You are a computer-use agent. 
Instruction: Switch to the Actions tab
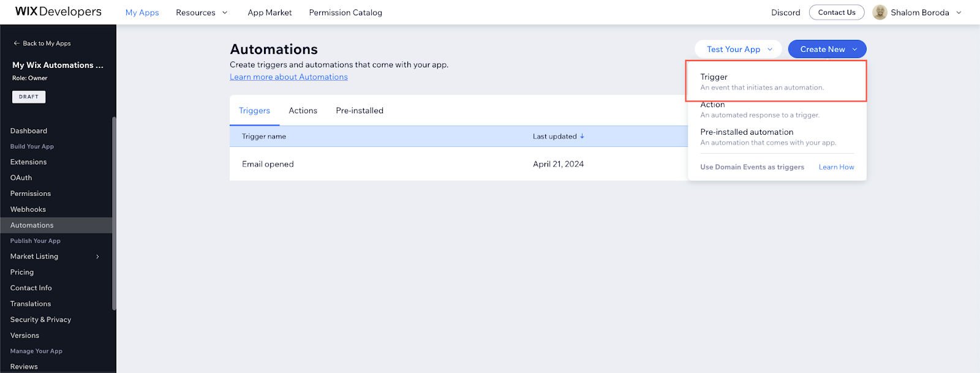303,111
